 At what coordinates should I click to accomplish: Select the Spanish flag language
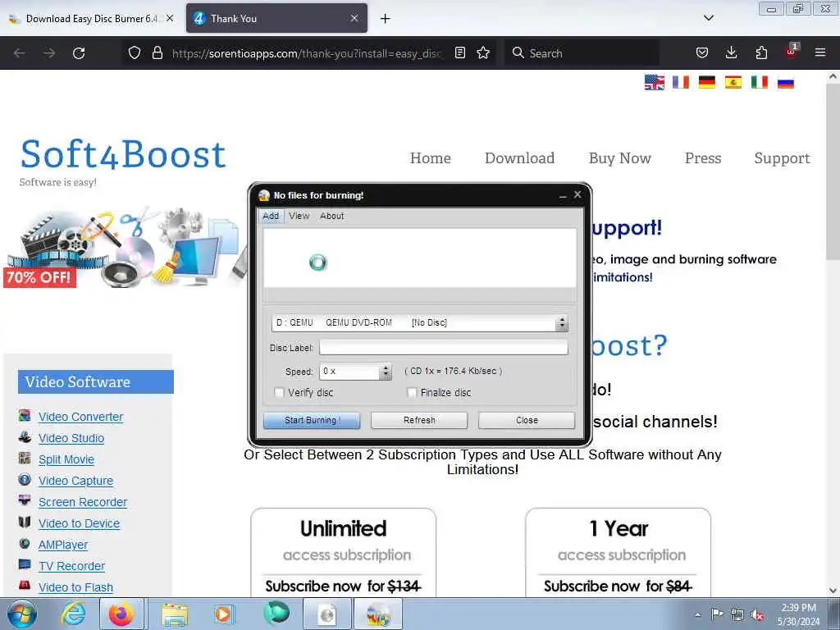point(733,83)
